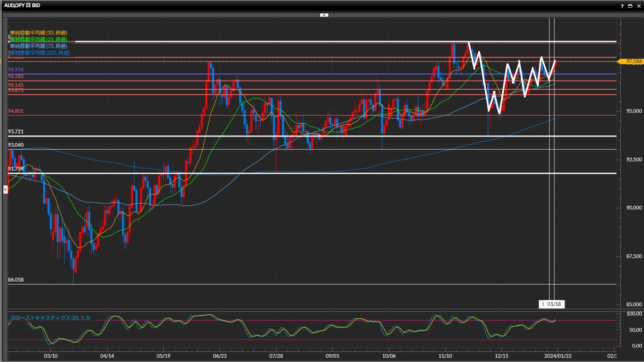Click the AUD/JPY BID chart title

tap(22, 5)
